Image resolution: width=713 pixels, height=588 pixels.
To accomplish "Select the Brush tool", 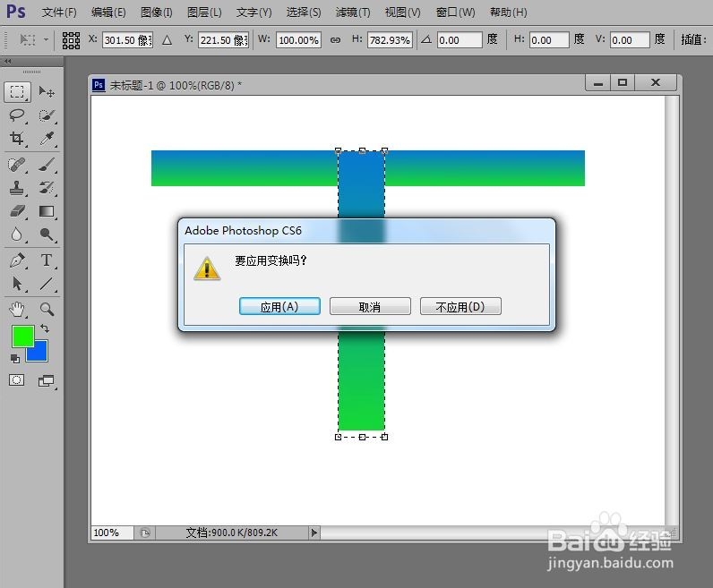I will (x=47, y=165).
